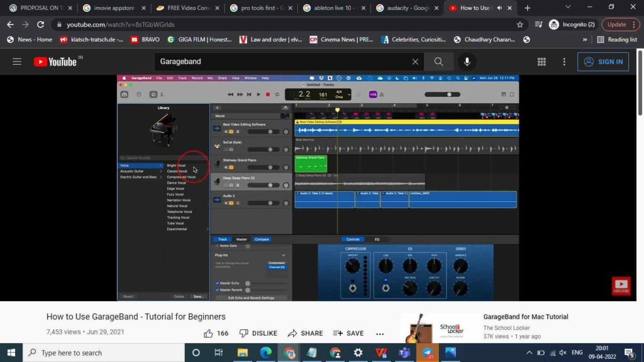Search with your voice microphone
The height and width of the screenshot is (362, 644).
[467, 62]
